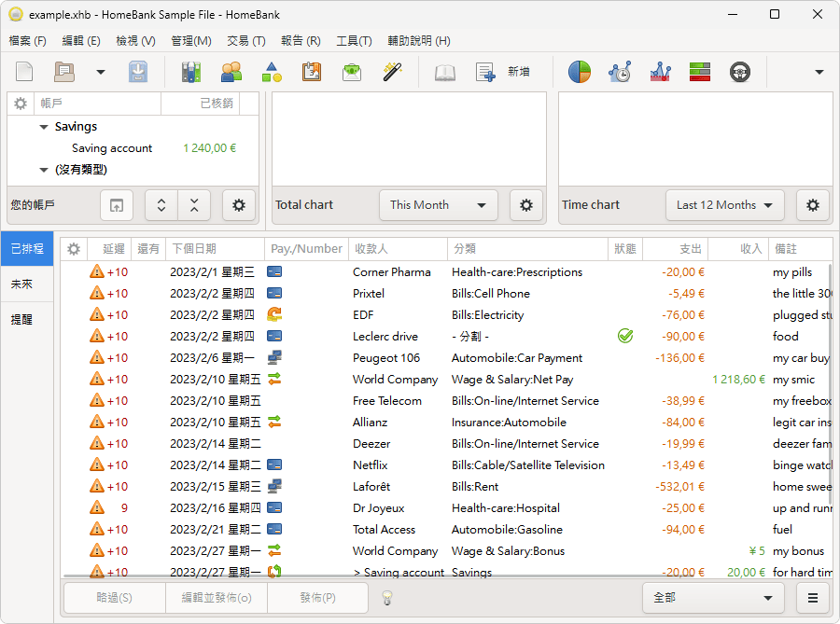Image resolution: width=840 pixels, height=624 pixels.
Task: Open the Last 12 Months range dropdown
Action: pos(725,205)
